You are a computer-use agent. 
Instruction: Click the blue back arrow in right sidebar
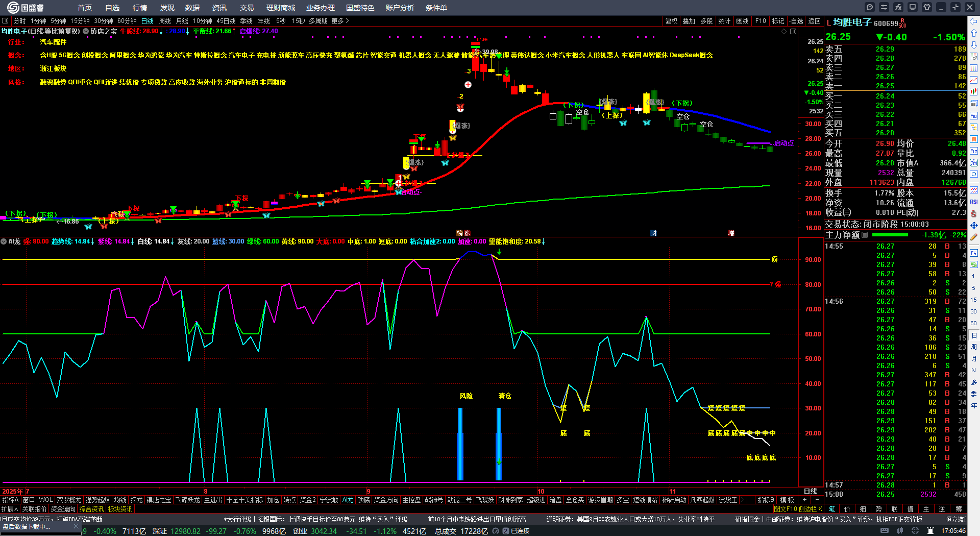[974, 21]
